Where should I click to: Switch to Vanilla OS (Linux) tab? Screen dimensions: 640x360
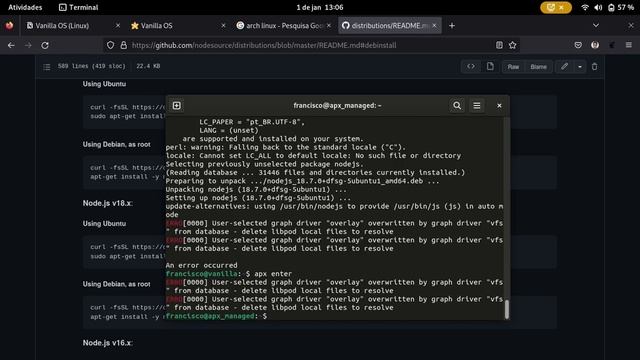coord(73,26)
